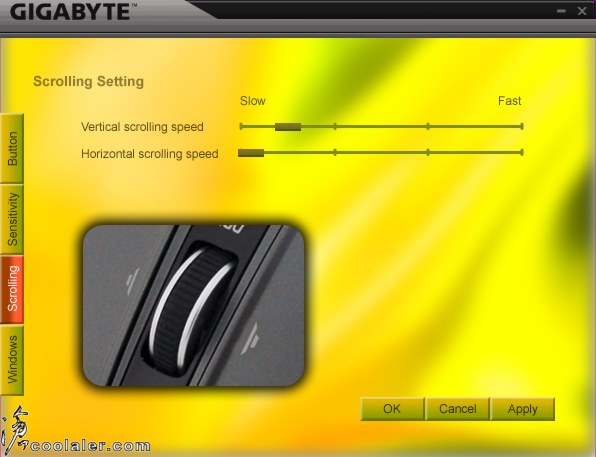Click second tick on horizontal speed slider
This screenshot has width=596, height=457.
pos(335,152)
